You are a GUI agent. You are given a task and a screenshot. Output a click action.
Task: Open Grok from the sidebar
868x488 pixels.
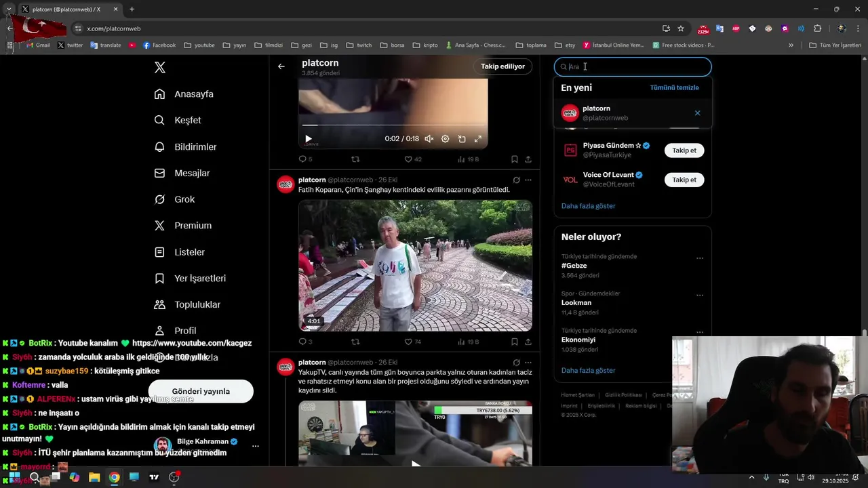pos(175,199)
